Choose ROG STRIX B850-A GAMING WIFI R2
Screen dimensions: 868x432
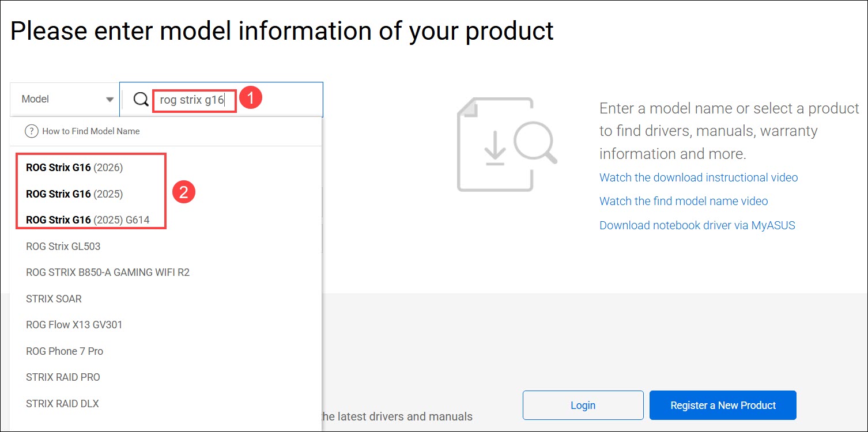(x=108, y=272)
